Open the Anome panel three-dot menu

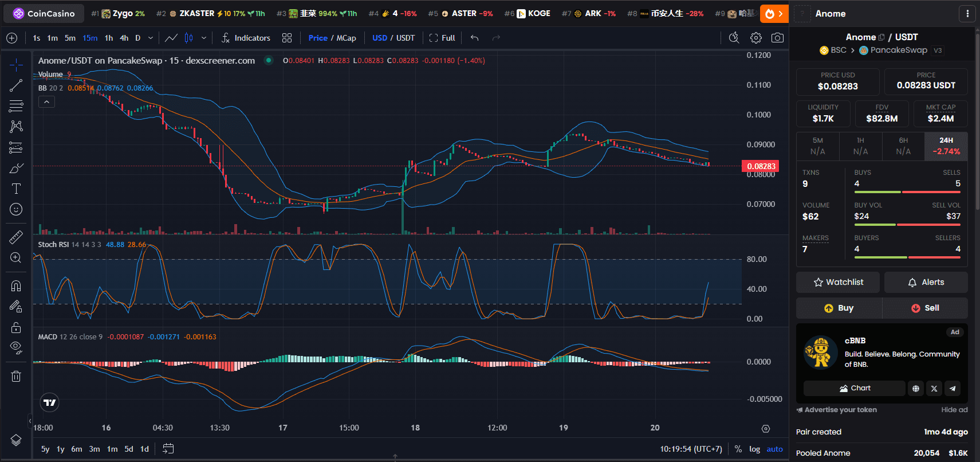click(967, 13)
